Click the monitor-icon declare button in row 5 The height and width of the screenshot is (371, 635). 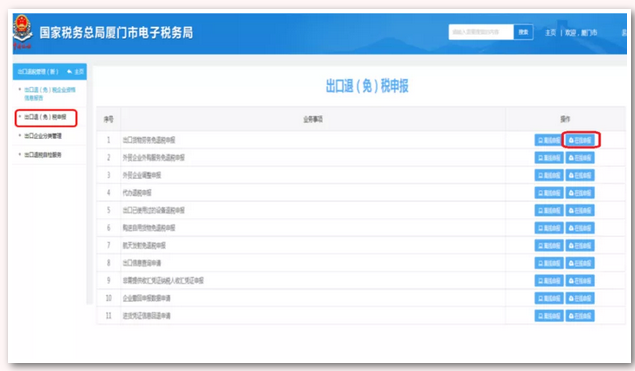pos(549,210)
